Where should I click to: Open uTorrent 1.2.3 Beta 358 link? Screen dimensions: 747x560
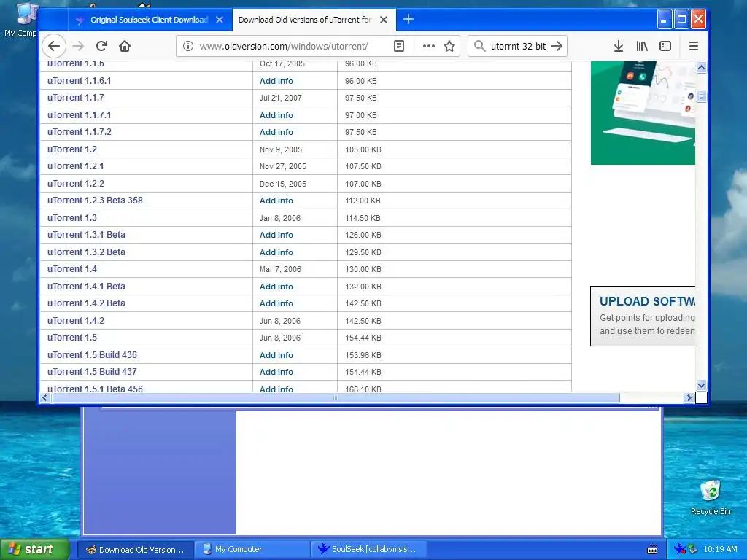(95, 201)
